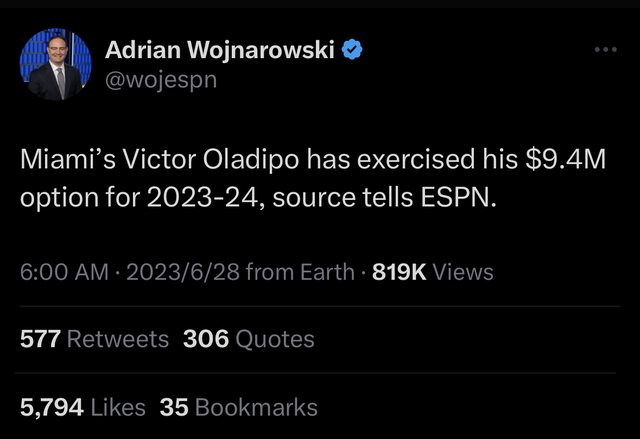
Task: Open Adrian Wojnarowski's profile photo
Action: (55, 65)
